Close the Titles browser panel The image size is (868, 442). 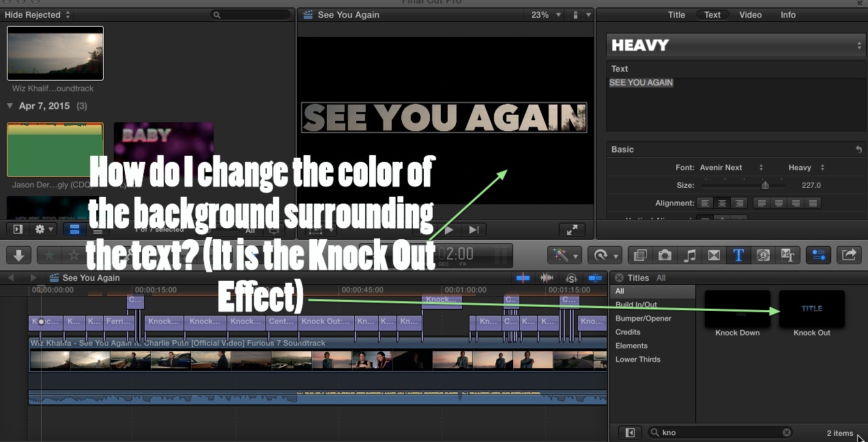pyautogui.click(x=619, y=277)
